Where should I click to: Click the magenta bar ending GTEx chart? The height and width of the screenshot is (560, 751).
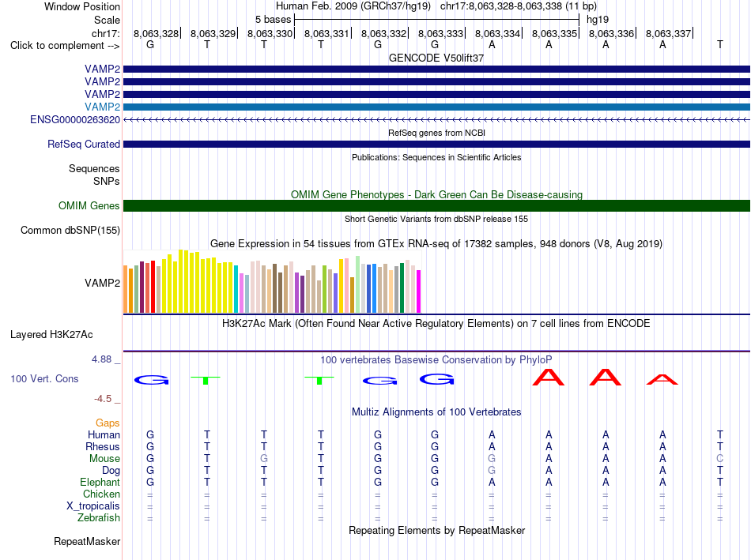pos(419,291)
